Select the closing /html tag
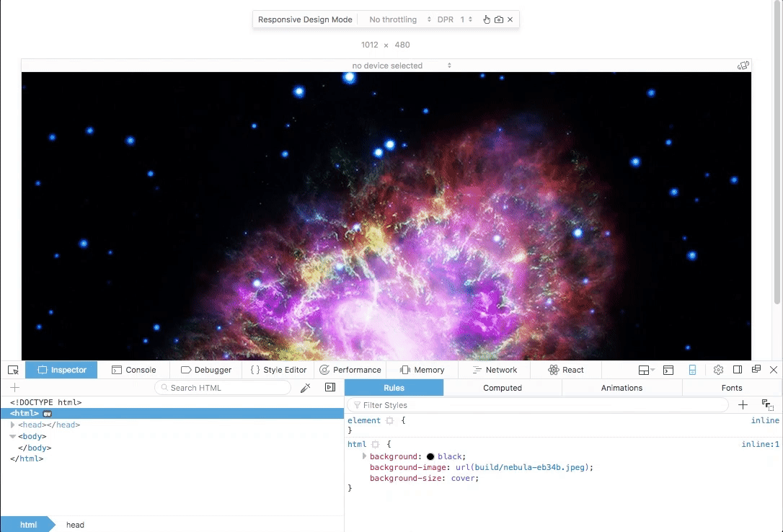 [x=27, y=458]
